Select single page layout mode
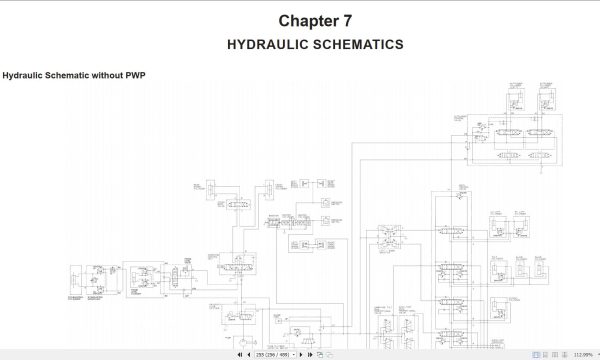 tap(536, 355)
